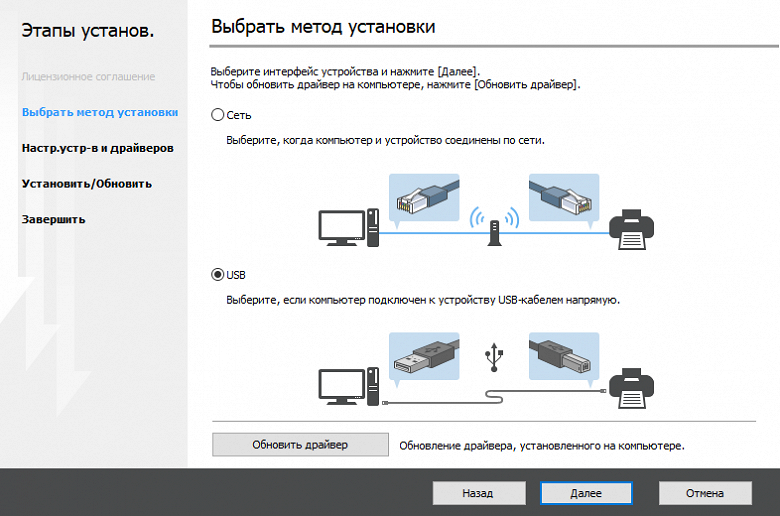The width and height of the screenshot is (780, 516).
Task: Click the USB type-B plug picture
Action: tap(564, 356)
